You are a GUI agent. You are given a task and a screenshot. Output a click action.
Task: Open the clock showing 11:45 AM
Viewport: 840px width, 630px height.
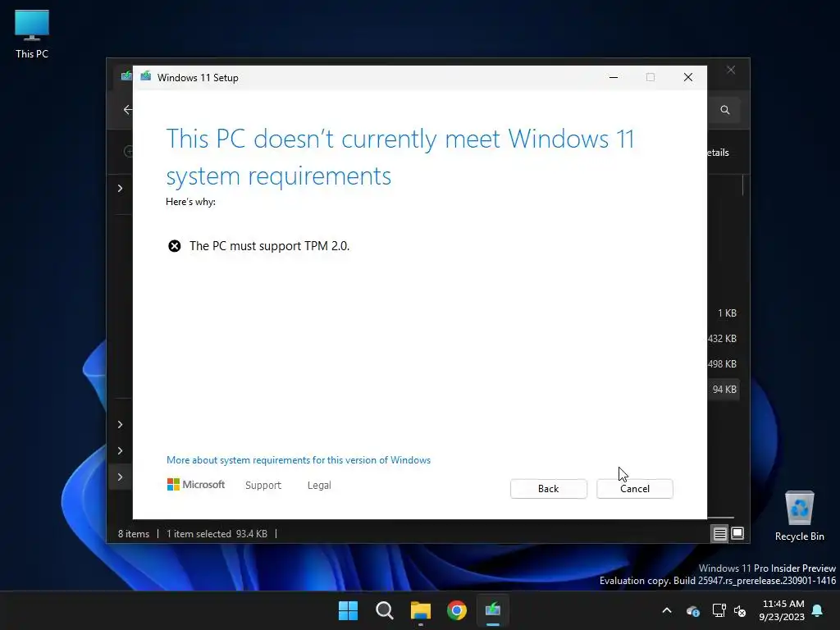[x=782, y=610]
